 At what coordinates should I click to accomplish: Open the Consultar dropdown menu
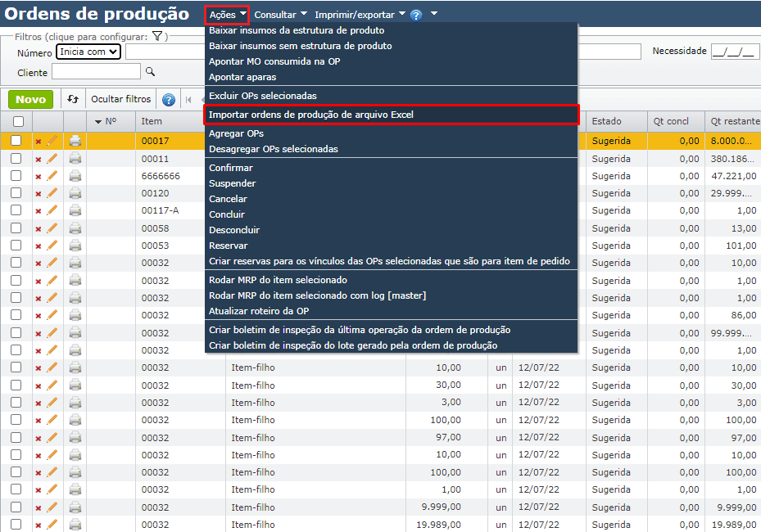point(279,13)
